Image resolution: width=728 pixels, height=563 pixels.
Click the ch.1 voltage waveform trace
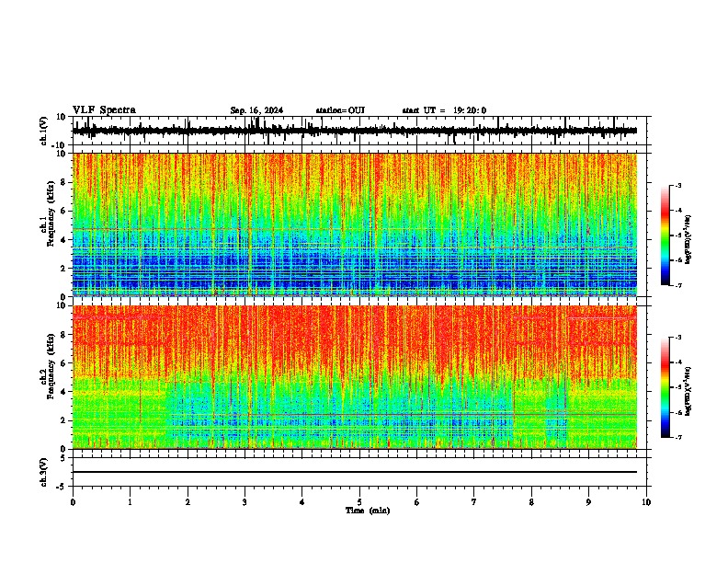point(354,131)
